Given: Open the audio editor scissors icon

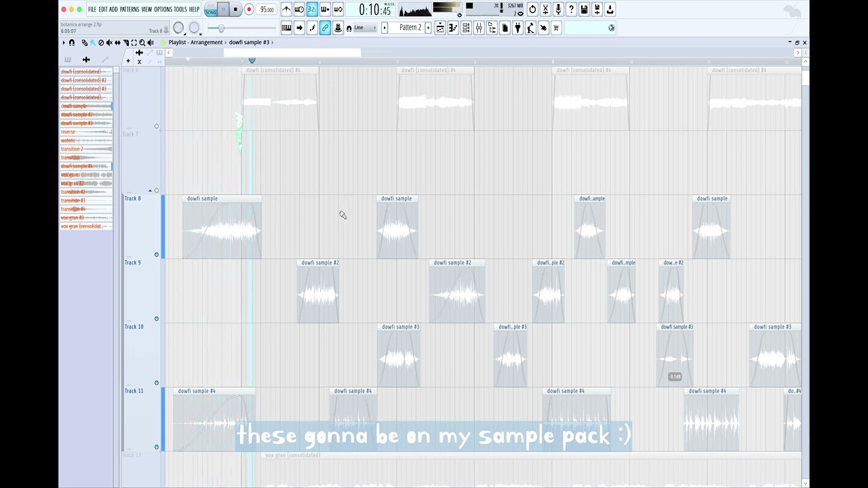Looking at the screenshot, I should click(x=545, y=9).
